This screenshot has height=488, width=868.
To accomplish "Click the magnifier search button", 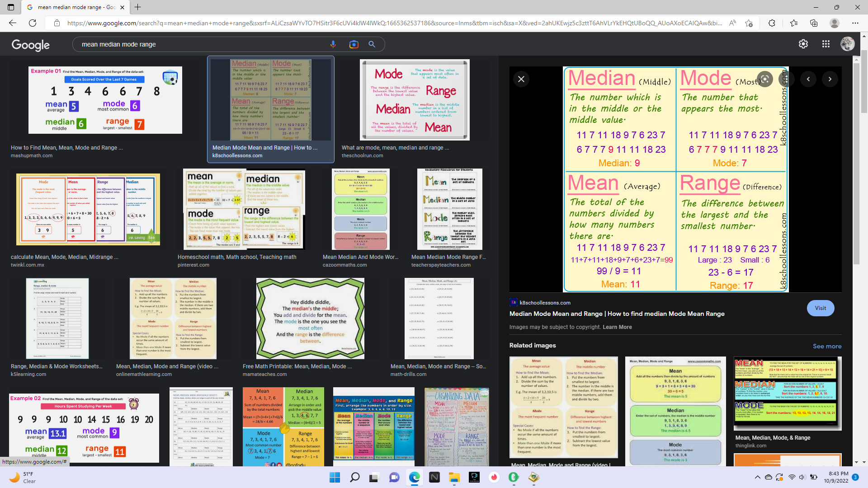I will 372,44.
